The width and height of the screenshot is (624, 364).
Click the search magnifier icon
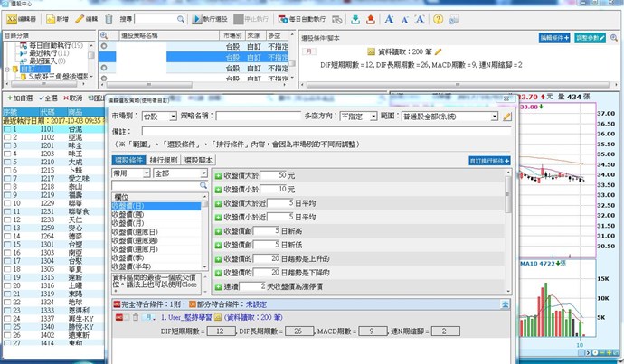181,18
